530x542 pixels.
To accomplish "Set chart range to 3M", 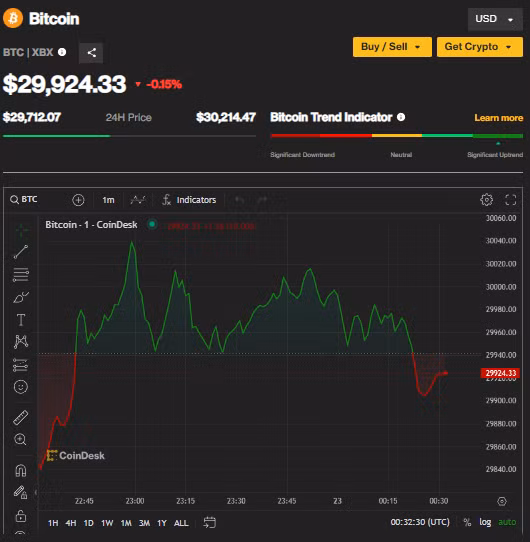I will click(x=145, y=523).
